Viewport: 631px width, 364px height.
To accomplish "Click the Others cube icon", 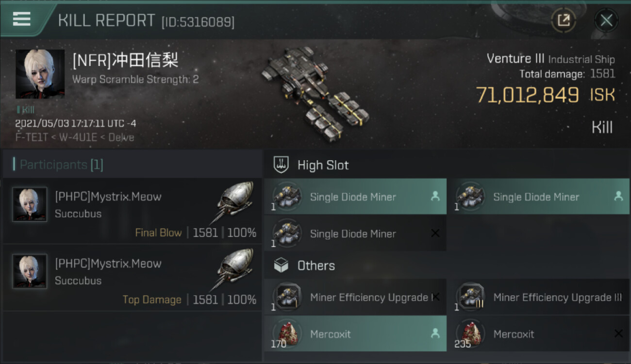I will tap(282, 265).
